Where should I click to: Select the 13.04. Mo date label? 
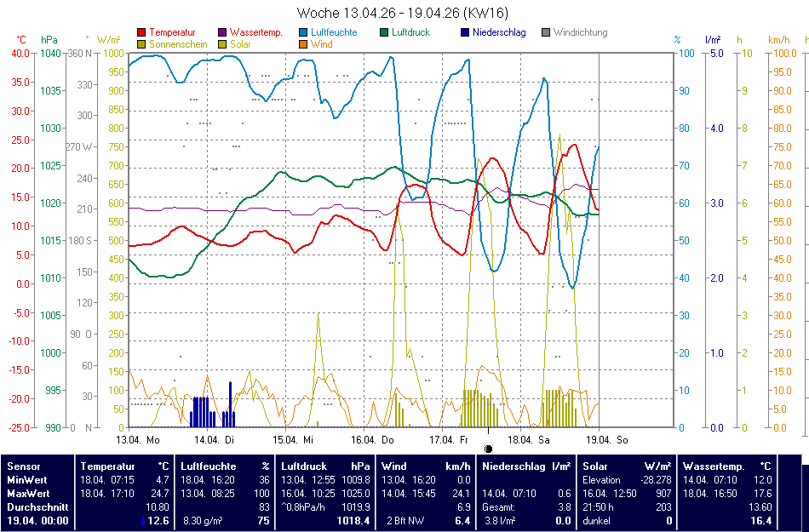click(138, 440)
